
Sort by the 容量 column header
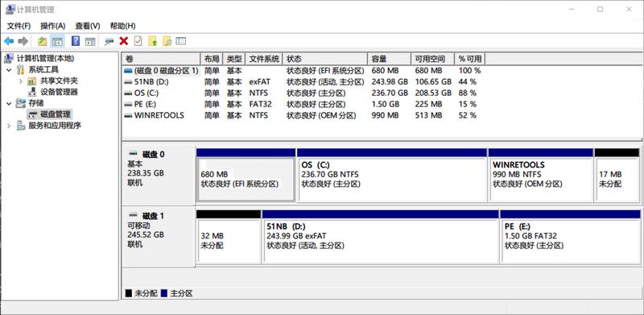point(390,59)
